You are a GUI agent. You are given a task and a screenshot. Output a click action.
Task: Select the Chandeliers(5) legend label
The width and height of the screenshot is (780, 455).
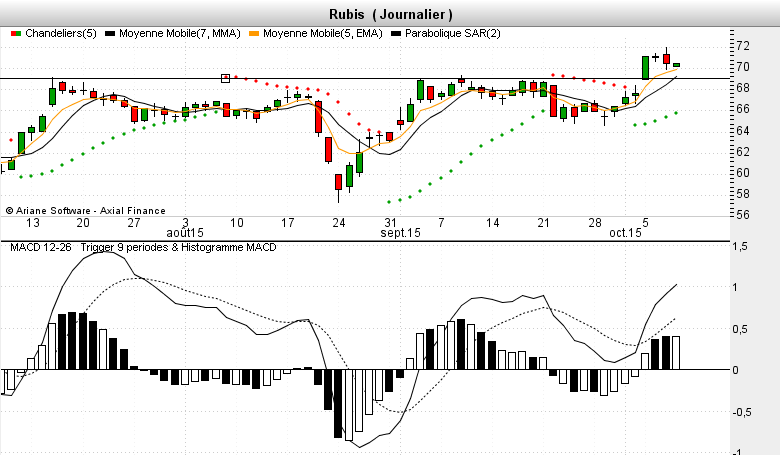[61, 33]
